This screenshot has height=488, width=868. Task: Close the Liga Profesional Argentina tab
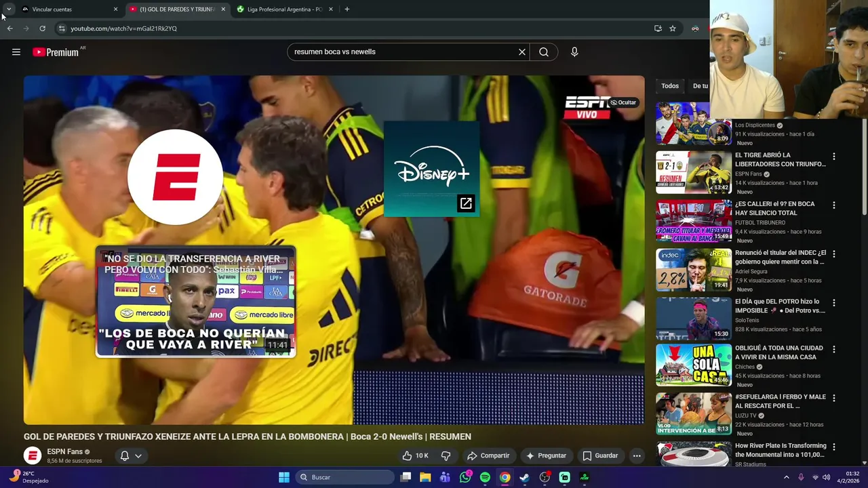pos(331,9)
